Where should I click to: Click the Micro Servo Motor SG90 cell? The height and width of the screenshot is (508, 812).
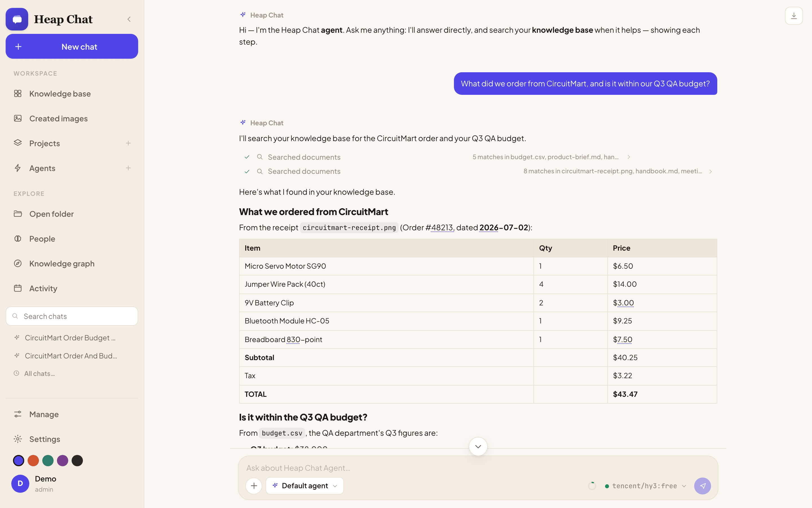click(x=386, y=266)
